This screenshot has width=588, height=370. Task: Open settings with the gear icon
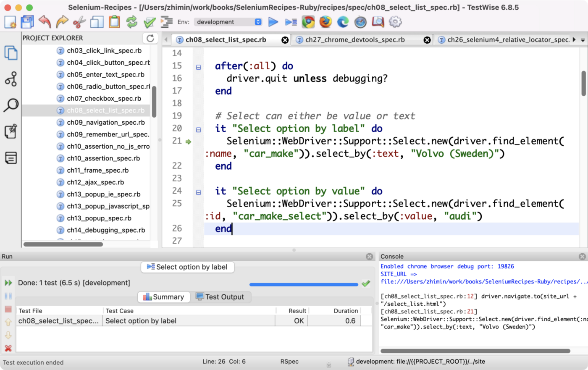pos(395,22)
